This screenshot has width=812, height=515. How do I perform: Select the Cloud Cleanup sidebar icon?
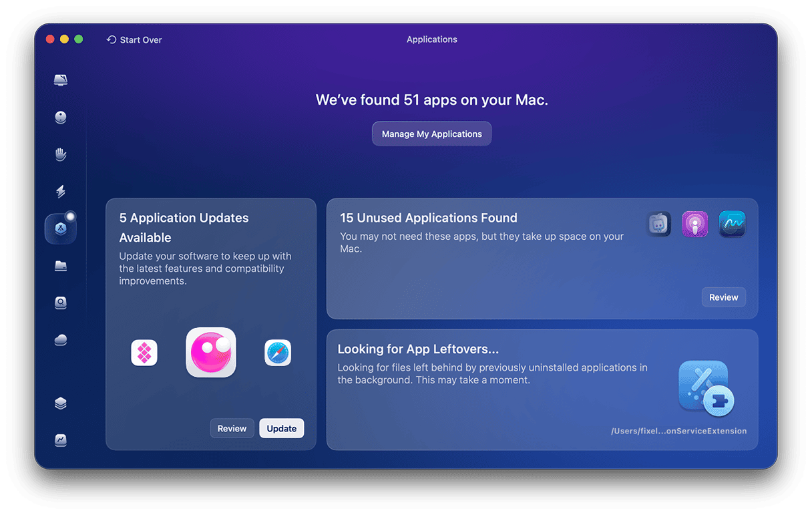pyautogui.click(x=61, y=340)
